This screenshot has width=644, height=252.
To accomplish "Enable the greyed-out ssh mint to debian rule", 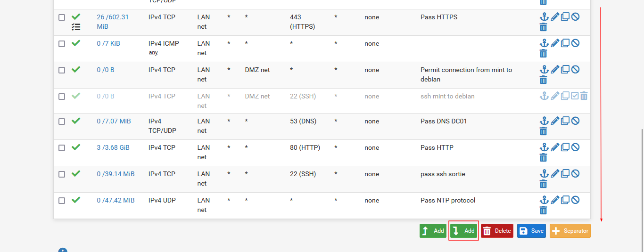I will tap(575, 96).
